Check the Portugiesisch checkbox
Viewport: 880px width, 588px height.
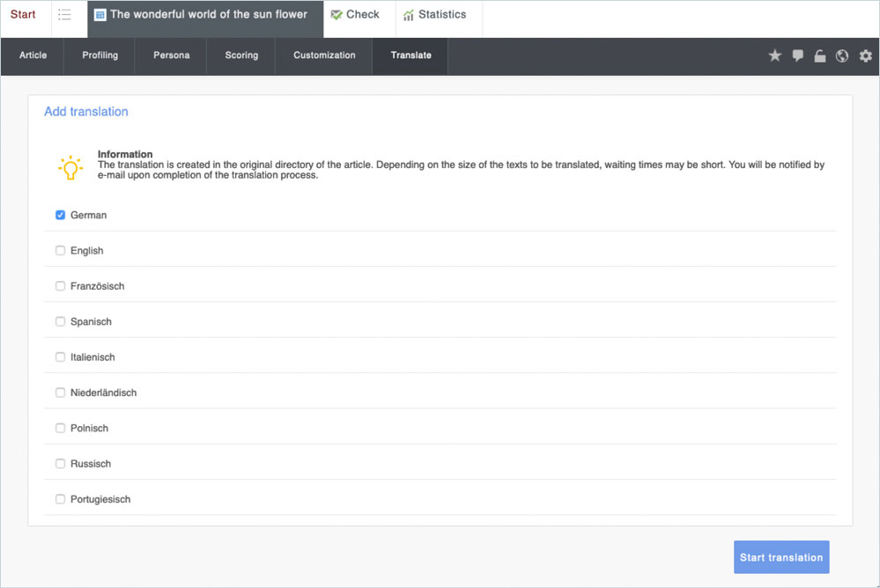(x=60, y=499)
